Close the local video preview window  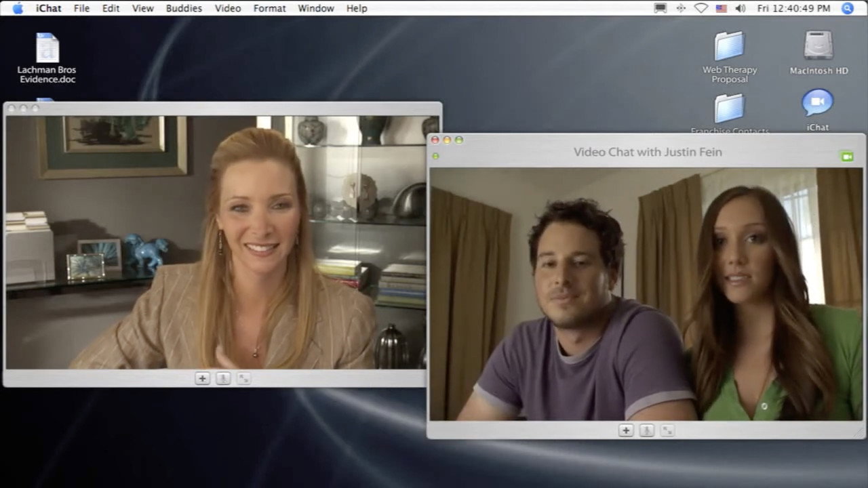coord(12,108)
